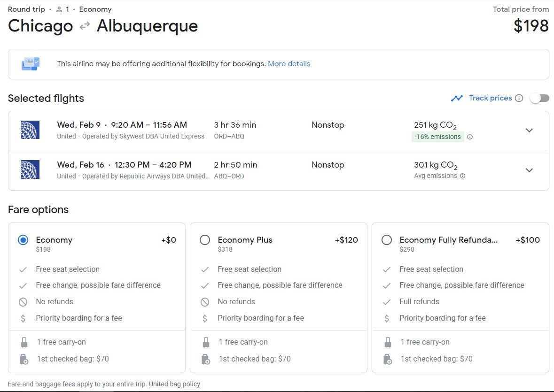Click the Track prices label
The height and width of the screenshot is (392, 554).
pos(490,98)
